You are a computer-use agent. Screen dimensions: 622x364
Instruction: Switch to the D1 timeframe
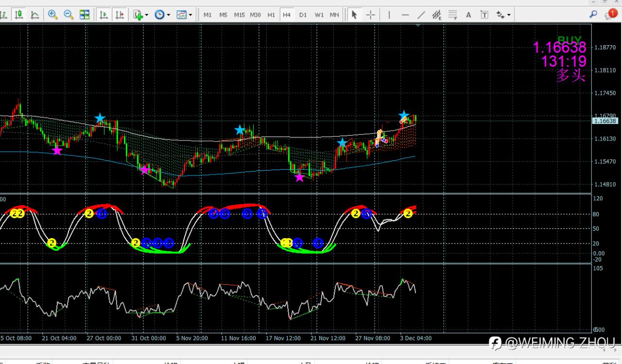click(x=303, y=15)
